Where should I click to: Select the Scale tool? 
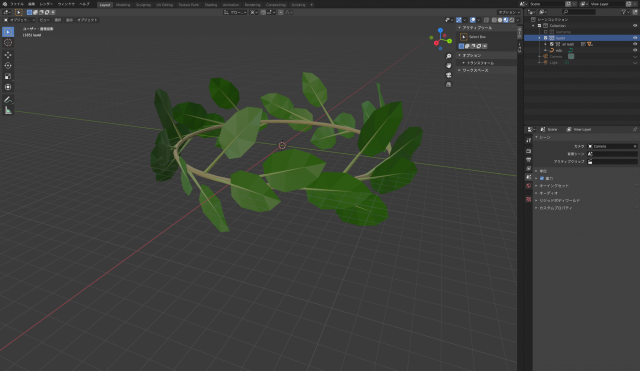pyautogui.click(x=8, y=76)
